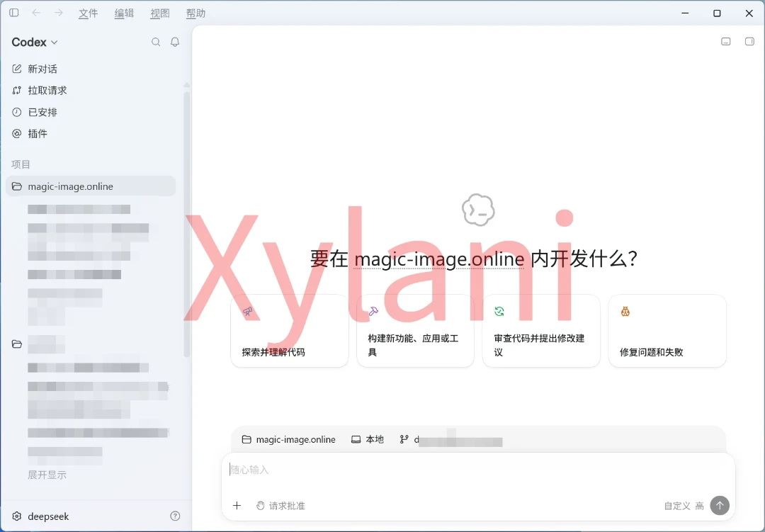Choose 审查代码并提出修改建议 card

pyautogui.click(x=541, y=331)
